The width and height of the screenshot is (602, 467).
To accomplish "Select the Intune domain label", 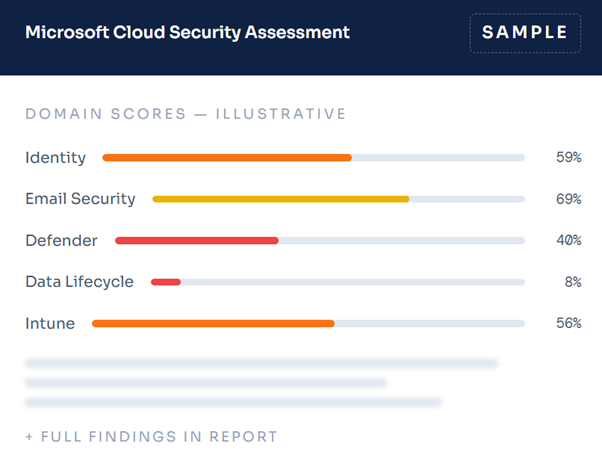I will [x=50, y=323].
